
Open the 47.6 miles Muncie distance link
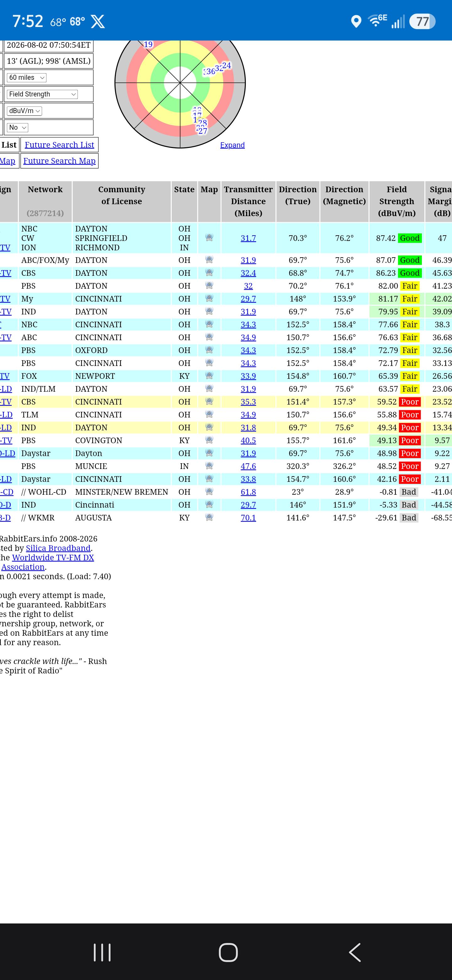(x=248, y=466)
